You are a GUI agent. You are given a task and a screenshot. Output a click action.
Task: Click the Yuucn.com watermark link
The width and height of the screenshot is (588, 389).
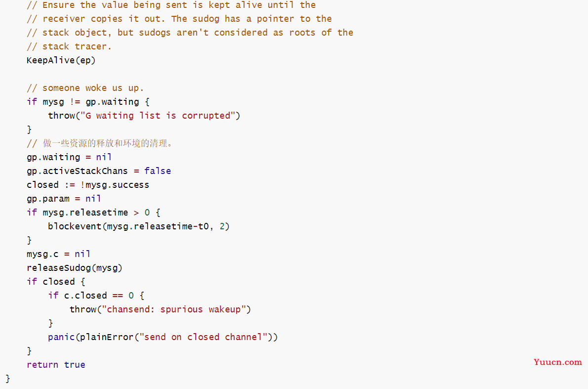click(x=558, y=362)
